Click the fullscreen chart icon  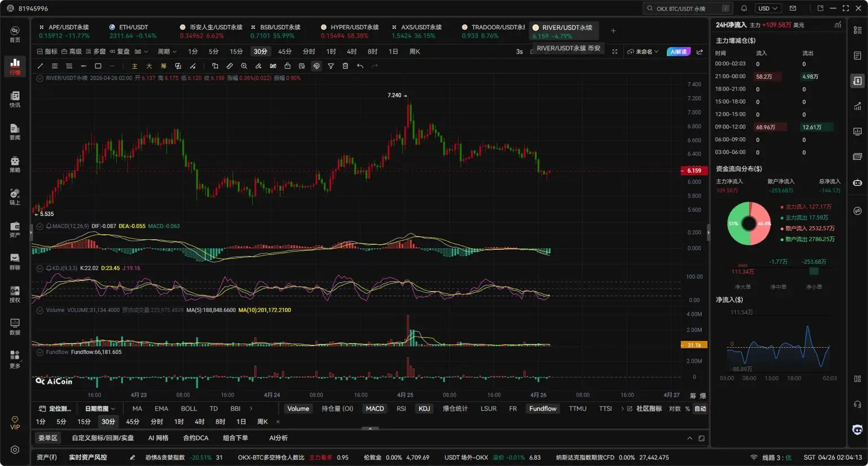(615, 52)
